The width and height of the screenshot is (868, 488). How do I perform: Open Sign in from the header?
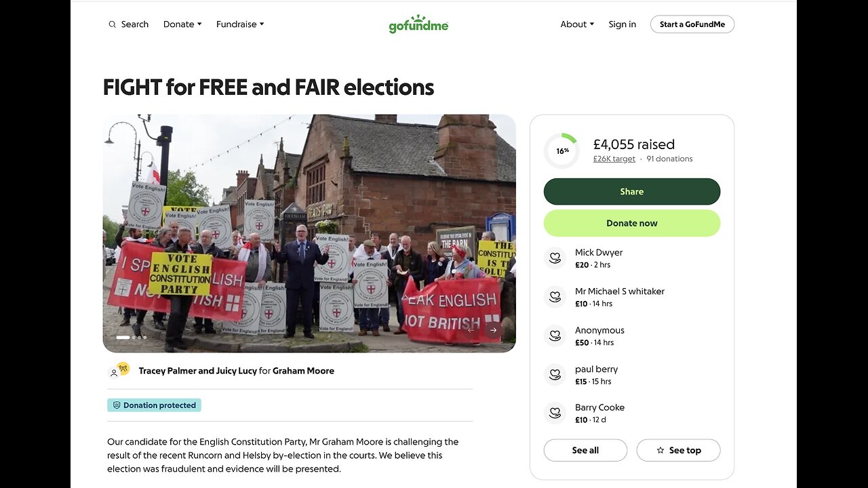(622, 24)
